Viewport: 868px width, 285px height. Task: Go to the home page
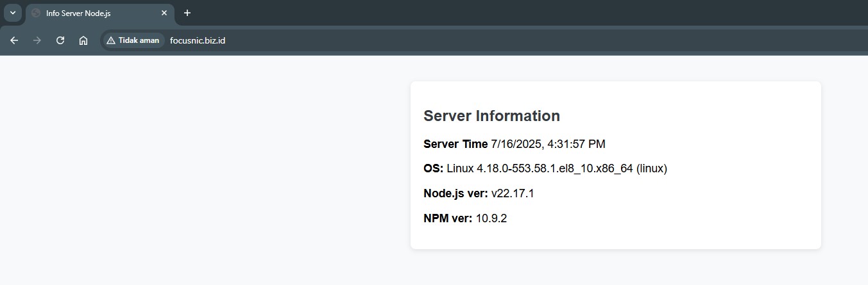83,40
